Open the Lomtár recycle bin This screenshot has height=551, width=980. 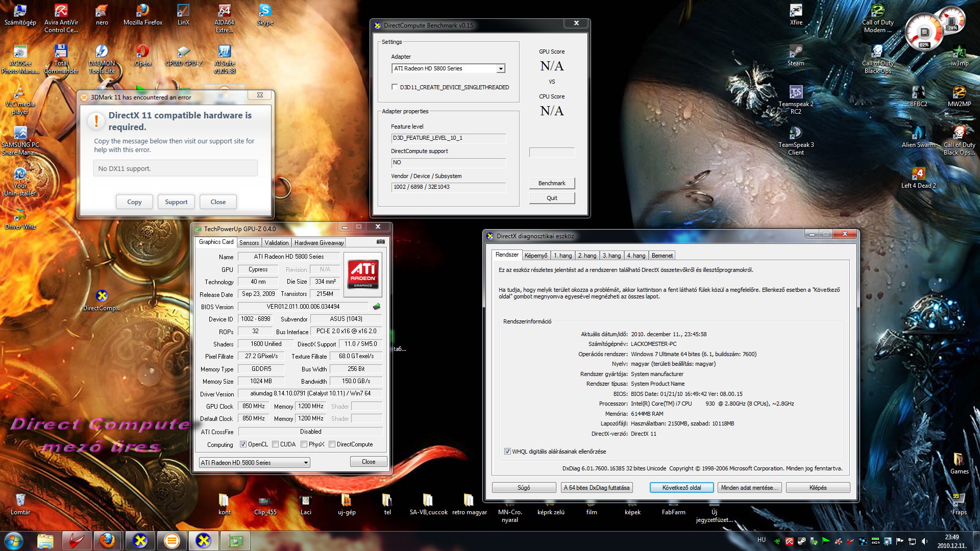pos(20,504)
